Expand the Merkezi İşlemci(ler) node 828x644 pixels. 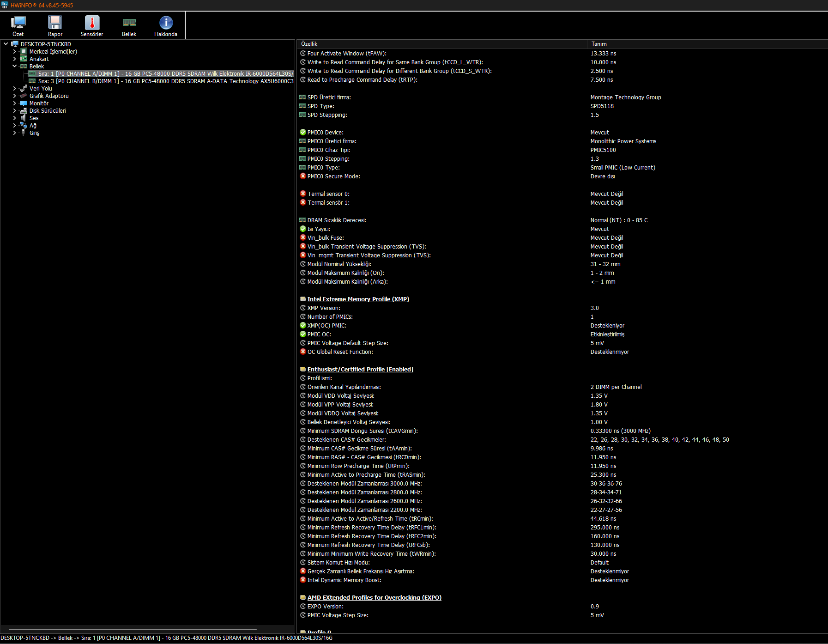click(14, 51)
